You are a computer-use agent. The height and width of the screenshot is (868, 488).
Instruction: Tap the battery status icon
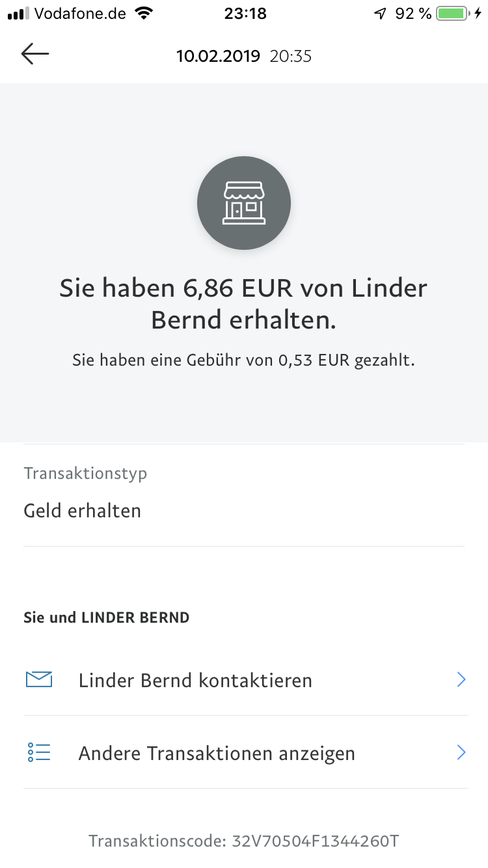coord(453,14)
